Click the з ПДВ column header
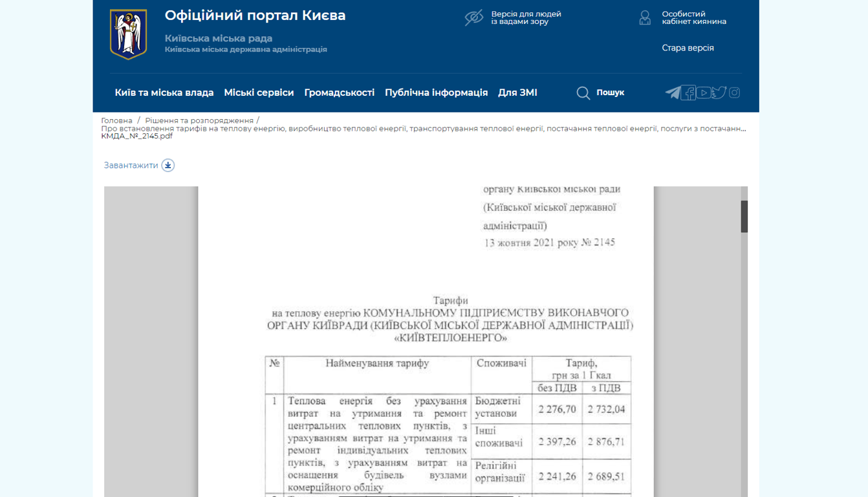 point(606,388)
